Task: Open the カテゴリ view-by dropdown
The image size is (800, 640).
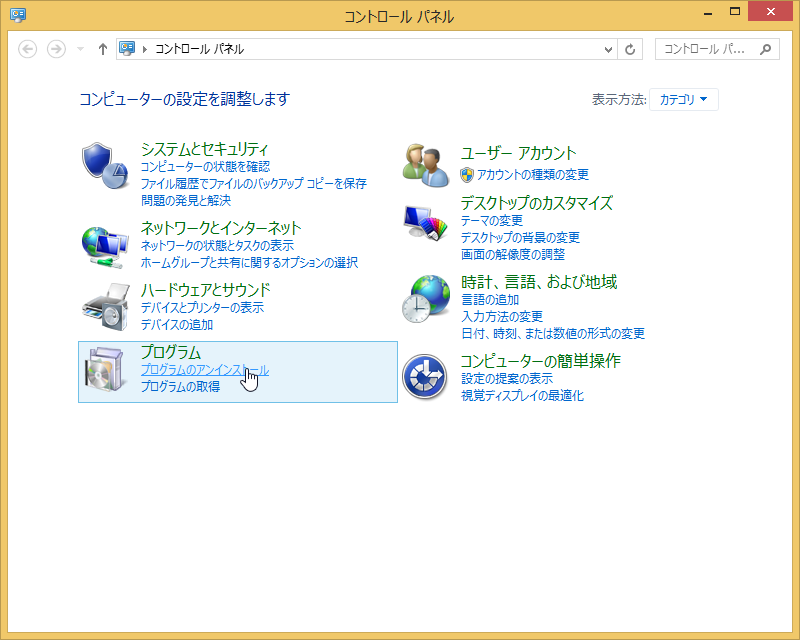Action: point(684,99)
